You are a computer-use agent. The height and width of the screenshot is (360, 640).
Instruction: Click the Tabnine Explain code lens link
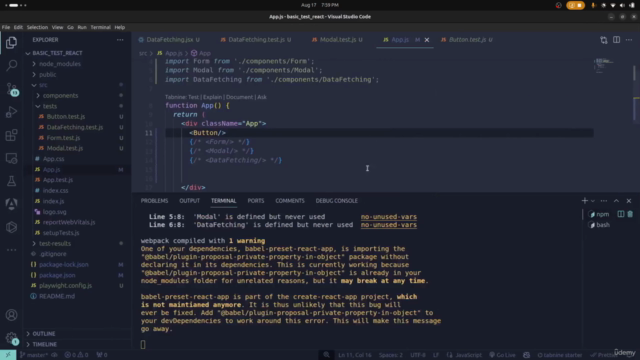[212, 97]
